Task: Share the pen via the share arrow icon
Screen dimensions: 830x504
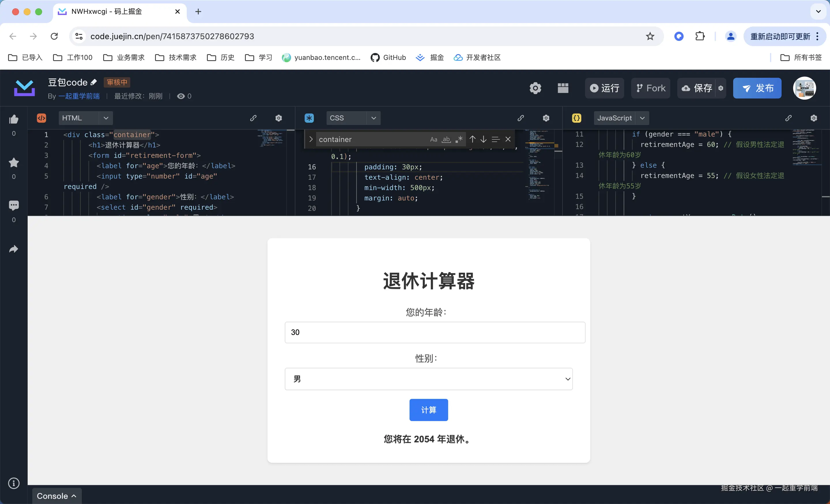Action: click(x=14, y=249)
